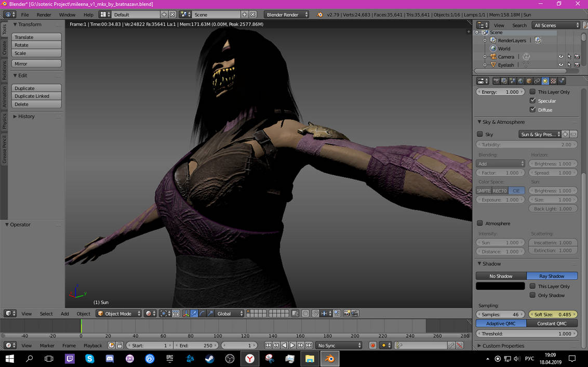Toggle Camera visibility eye in outliner
This screenshot has height=367, width=588.
click(x=561, y=57)
